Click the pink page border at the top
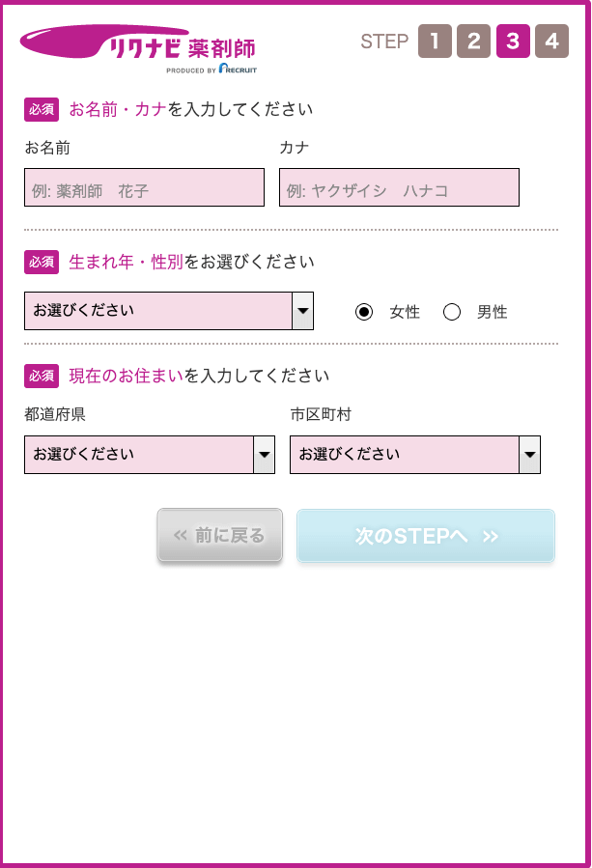The height and width of the screenshot is (868, 592). click(x=296, y=4)
